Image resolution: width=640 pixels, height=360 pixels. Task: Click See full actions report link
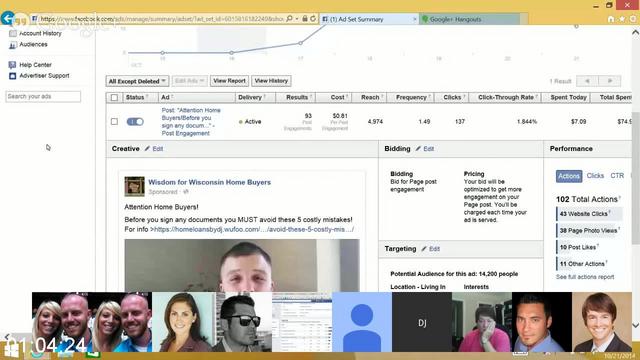click(585, 277)
